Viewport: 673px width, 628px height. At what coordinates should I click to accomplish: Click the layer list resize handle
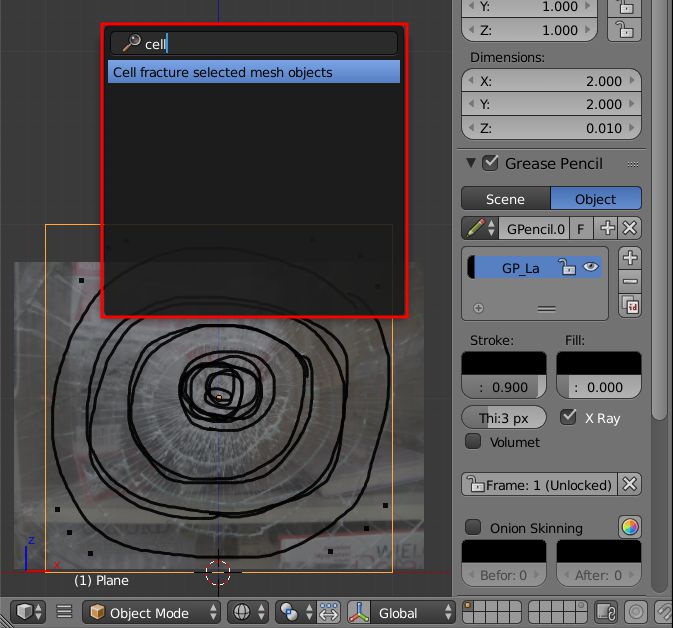click(546, 309)
